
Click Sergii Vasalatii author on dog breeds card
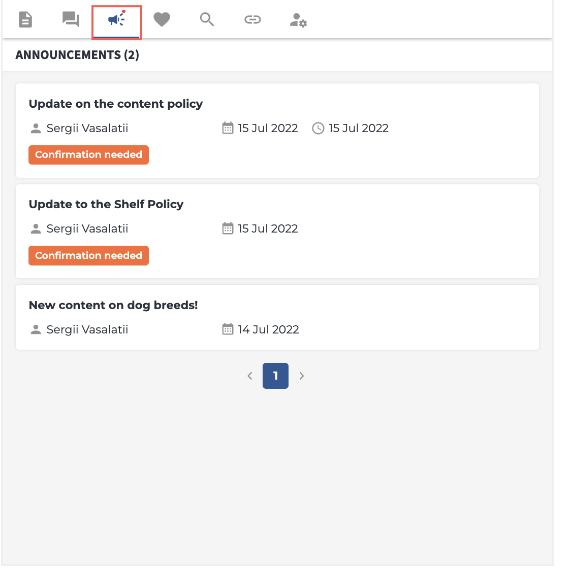point(87,330)
